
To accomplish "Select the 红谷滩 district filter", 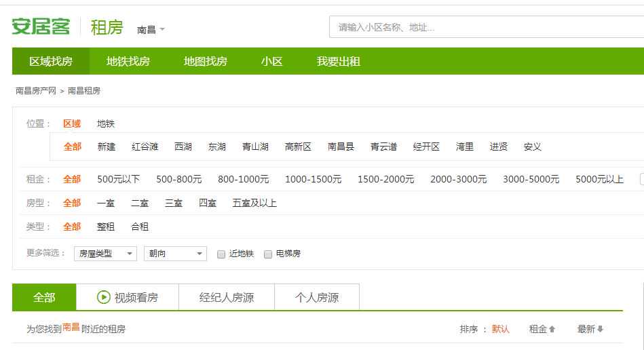I will [145, 147].
